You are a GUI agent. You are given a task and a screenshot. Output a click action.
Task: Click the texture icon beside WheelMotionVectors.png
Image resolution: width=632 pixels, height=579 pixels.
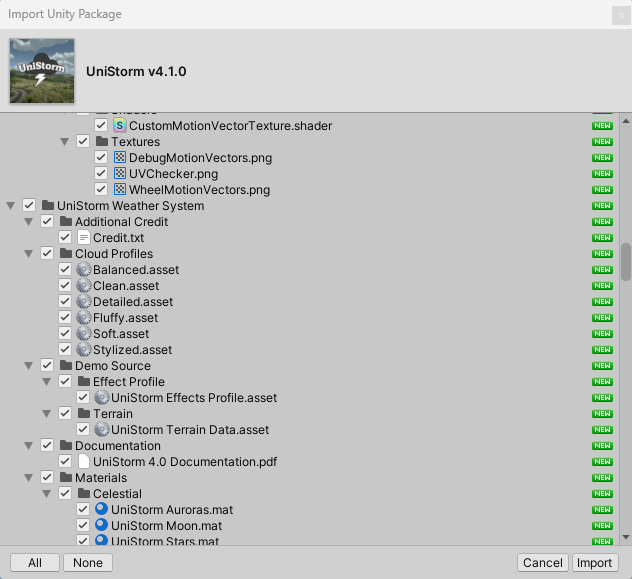[120, 189]
